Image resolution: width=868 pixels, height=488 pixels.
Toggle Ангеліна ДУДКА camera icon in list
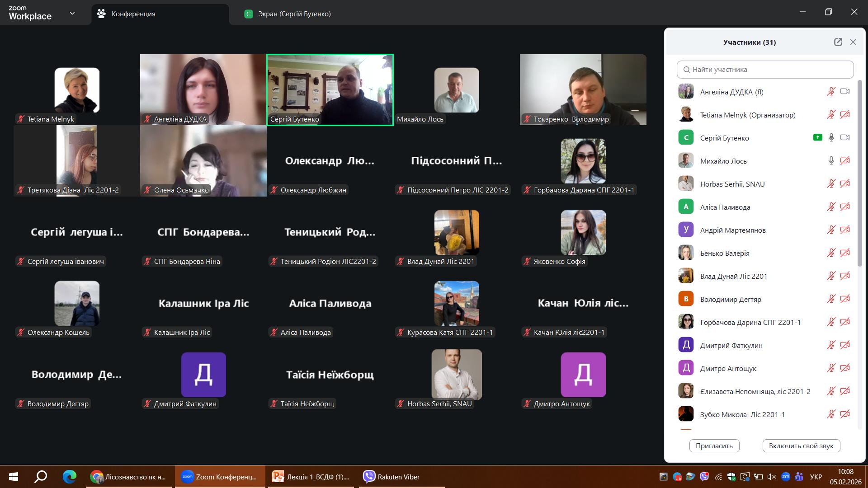(845, 92)
